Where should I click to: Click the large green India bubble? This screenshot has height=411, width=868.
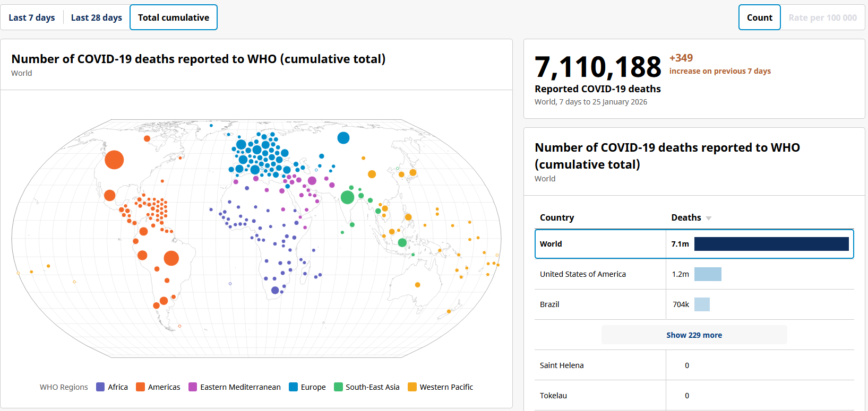coord(347,197)
